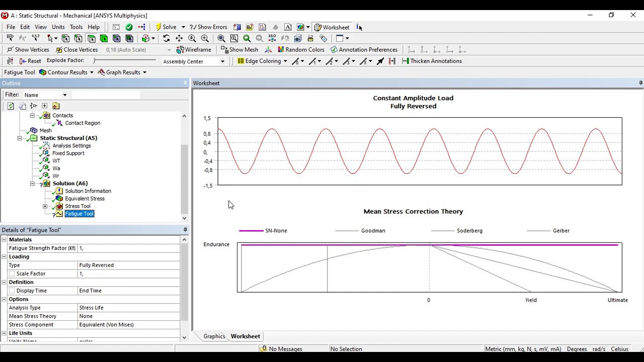This screenshot has height=362, width=644.
Task: Select Fixed Support in outline tree
Action: pyautogui.click(x=68, y=153)
